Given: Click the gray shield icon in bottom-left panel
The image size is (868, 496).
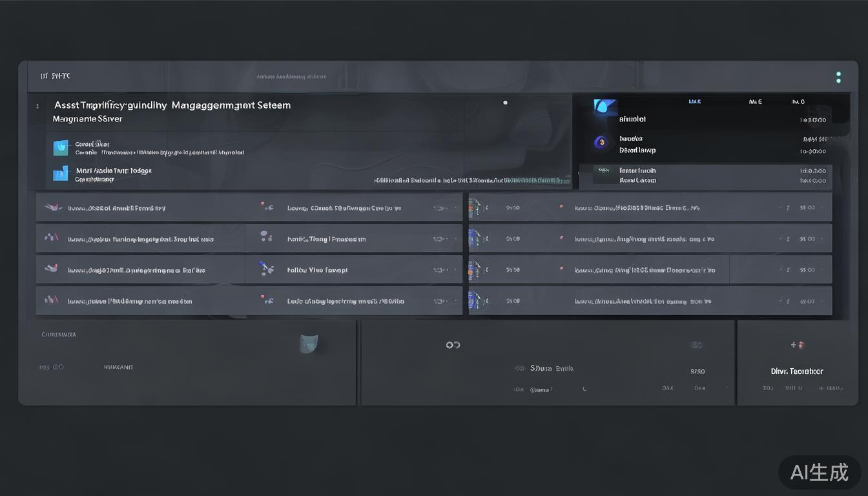Looking at the screenshot, I should [x=309, y=344].
